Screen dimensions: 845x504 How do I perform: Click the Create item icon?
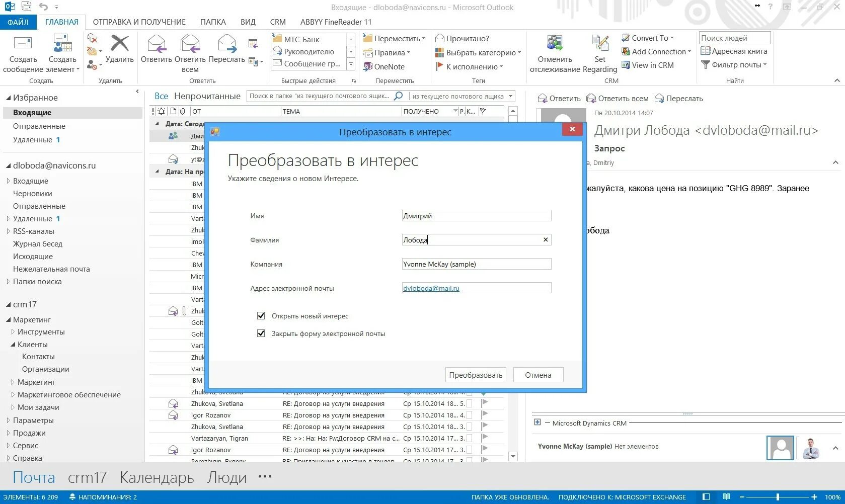[62, 44]
